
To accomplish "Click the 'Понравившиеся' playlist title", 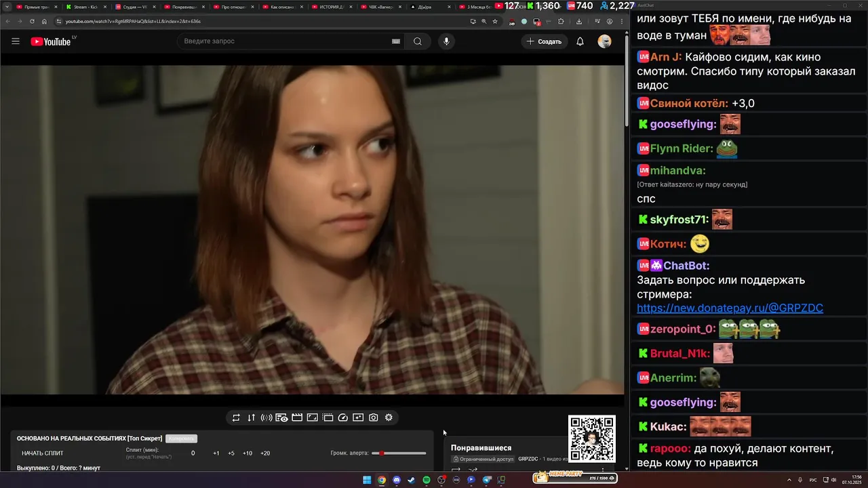I will point(481,448).
